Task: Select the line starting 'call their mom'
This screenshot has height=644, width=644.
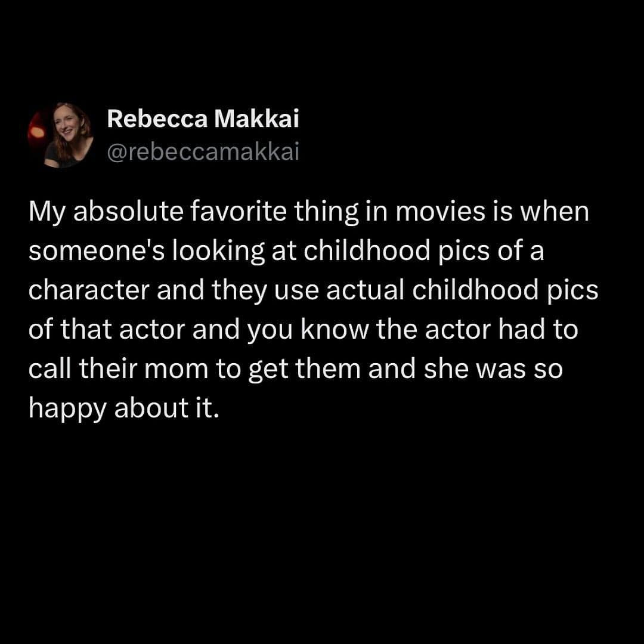Action: 296,369
